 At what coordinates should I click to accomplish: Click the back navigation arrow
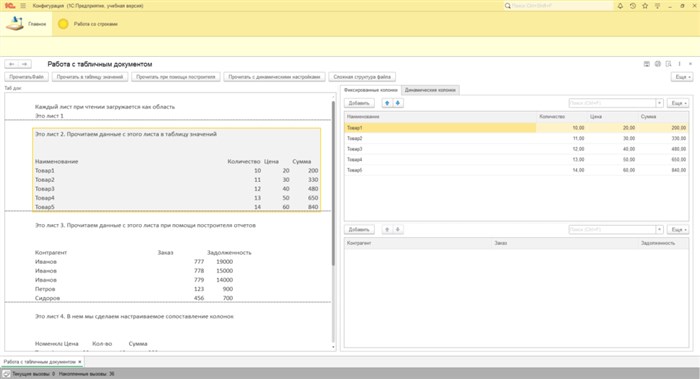[x=12, y=64]
